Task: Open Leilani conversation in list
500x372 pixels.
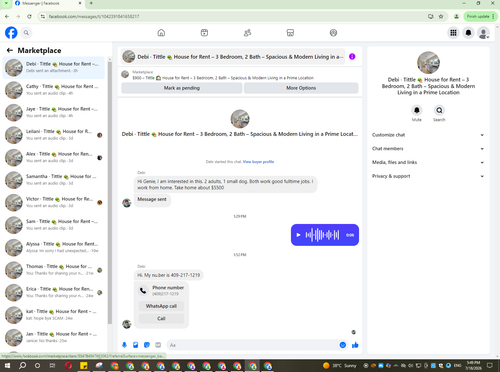Action: 54,135
